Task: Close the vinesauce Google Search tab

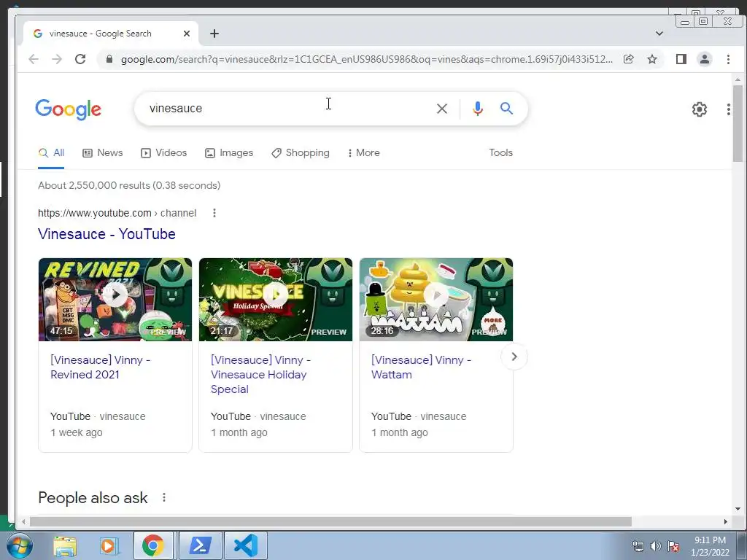Action: coord(187,34)
